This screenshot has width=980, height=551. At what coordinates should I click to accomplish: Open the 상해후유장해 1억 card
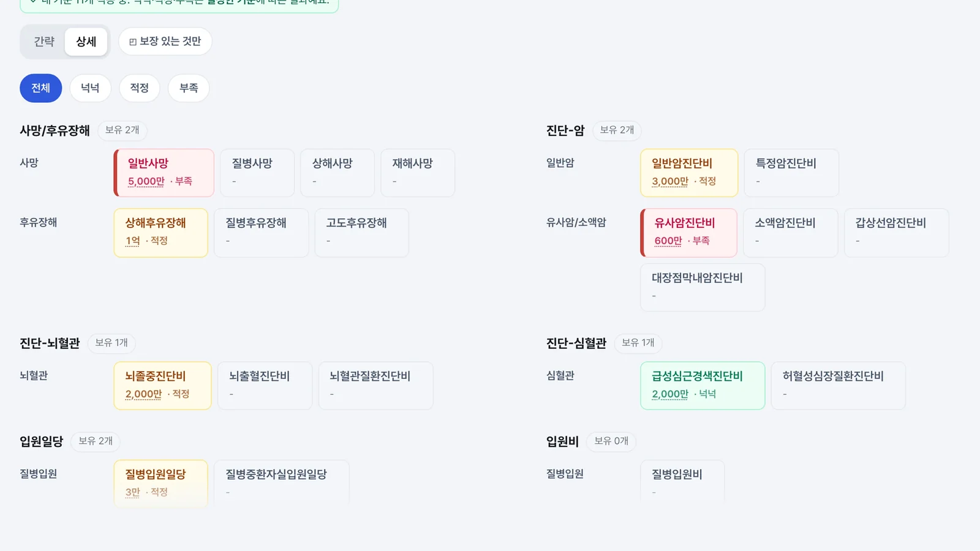[161, 233]
